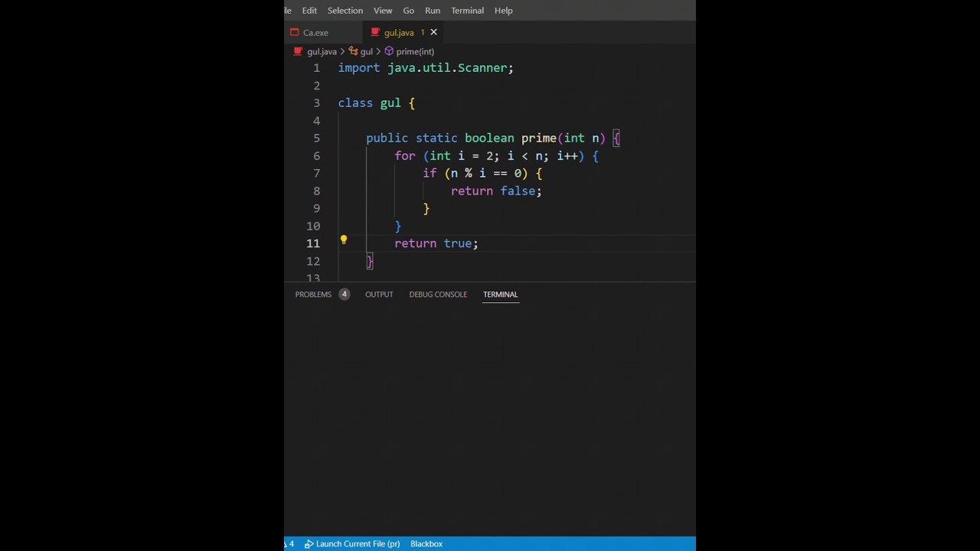Select the prime(int) method breadcrumb
This screenshot has width=980, height=551.
[x=415, y=51]
